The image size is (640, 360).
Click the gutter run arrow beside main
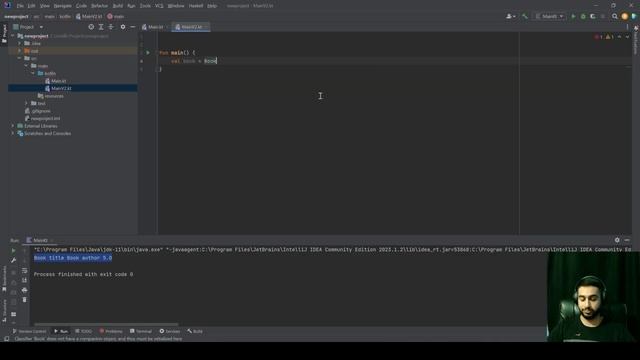tap(148, 53)
